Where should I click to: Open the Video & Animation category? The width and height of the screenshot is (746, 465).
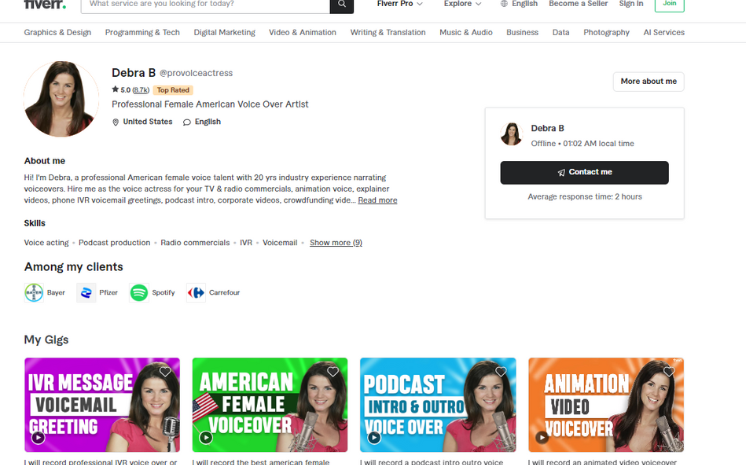pyautogui.click(x=302, y=32)
